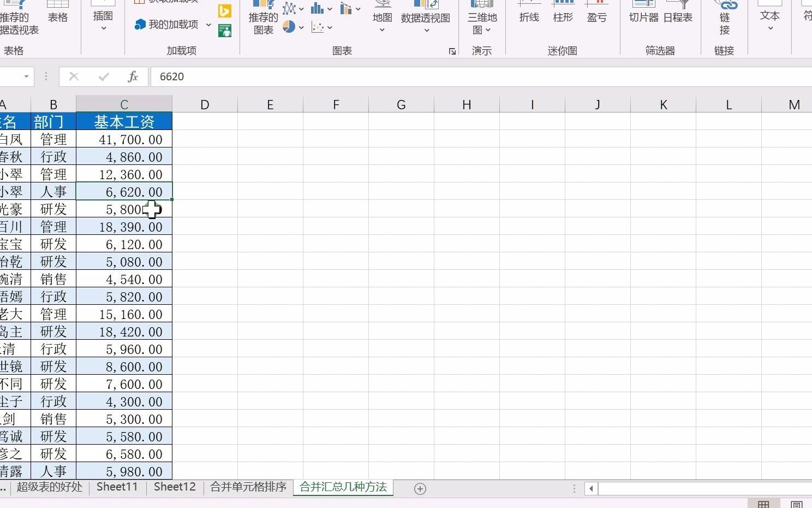
Task: Select the cell with 4,540.00
Action: point(124,279)
